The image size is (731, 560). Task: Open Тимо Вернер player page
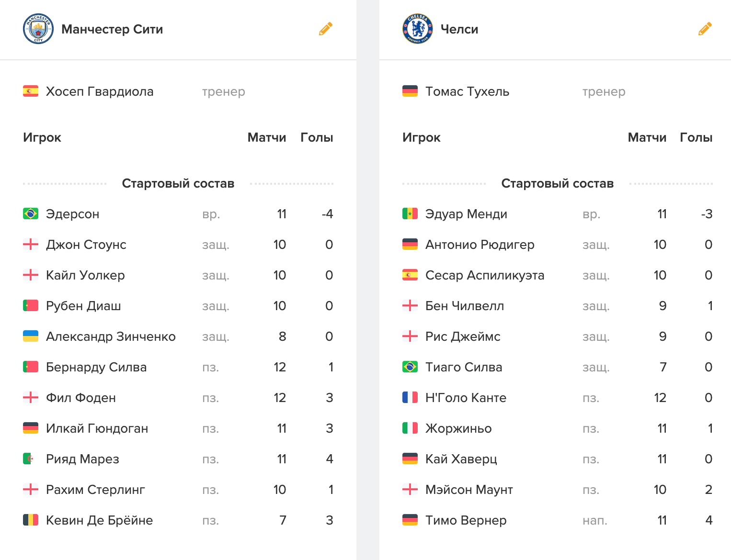pos(466,520)
